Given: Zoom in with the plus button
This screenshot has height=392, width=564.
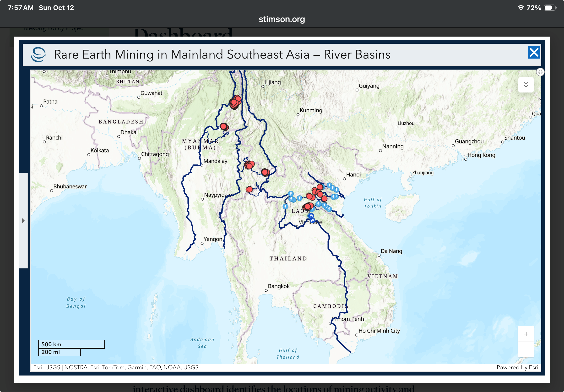Looking at the screenshot, I should pyautogui.click(x=526, y=334).
